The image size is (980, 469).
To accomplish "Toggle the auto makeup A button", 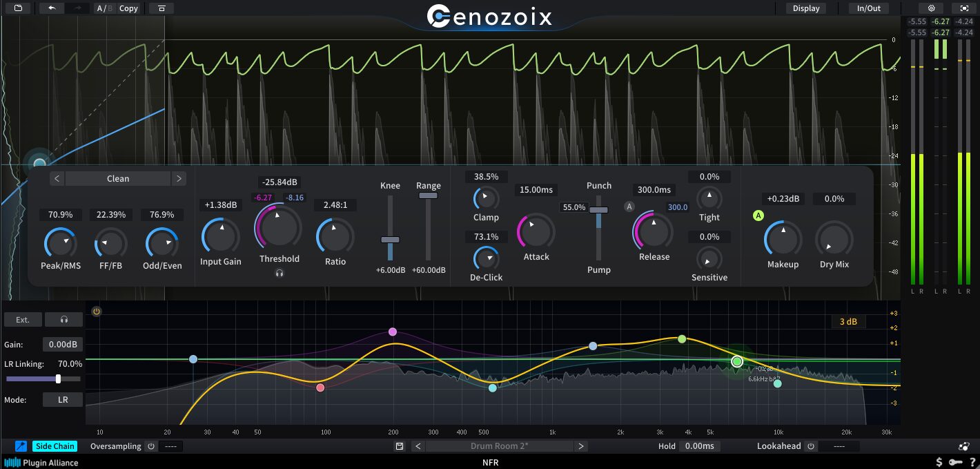I will [x=758, y=216].
